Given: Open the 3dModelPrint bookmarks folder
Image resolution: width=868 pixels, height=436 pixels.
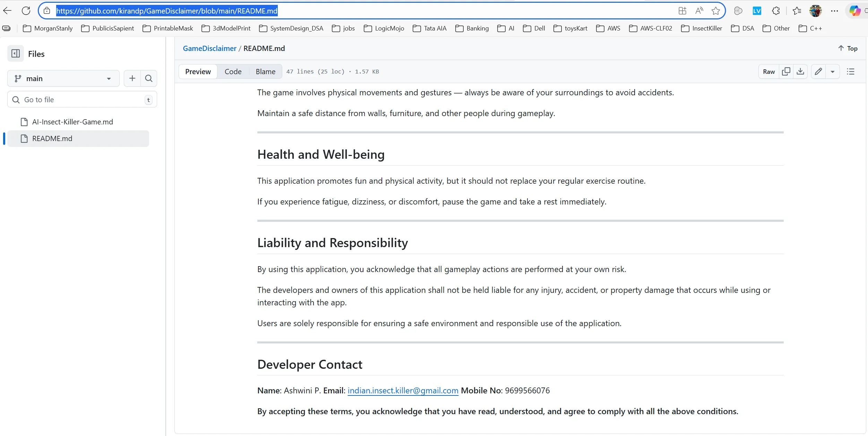Looking at the screenshot, I should (226, 28).
